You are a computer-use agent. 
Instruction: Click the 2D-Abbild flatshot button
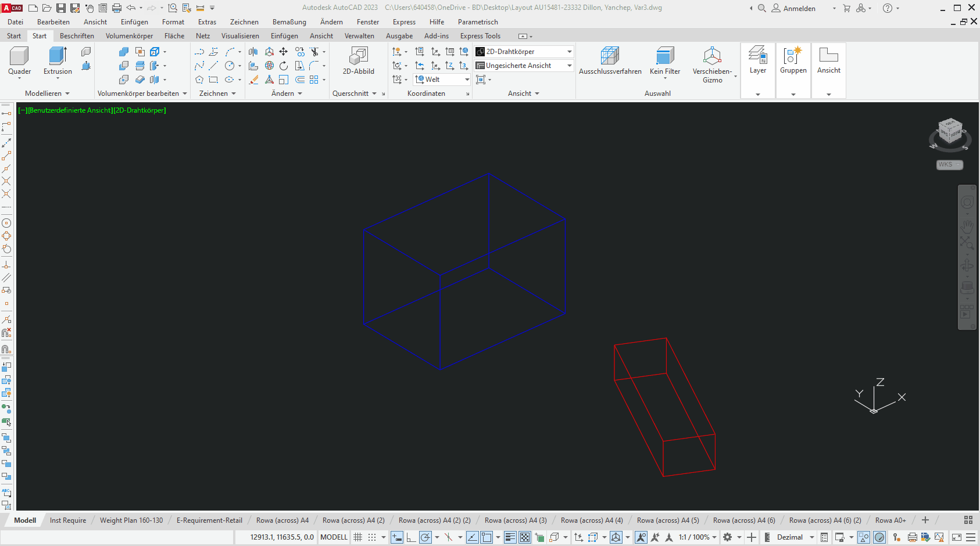(359, 61)
